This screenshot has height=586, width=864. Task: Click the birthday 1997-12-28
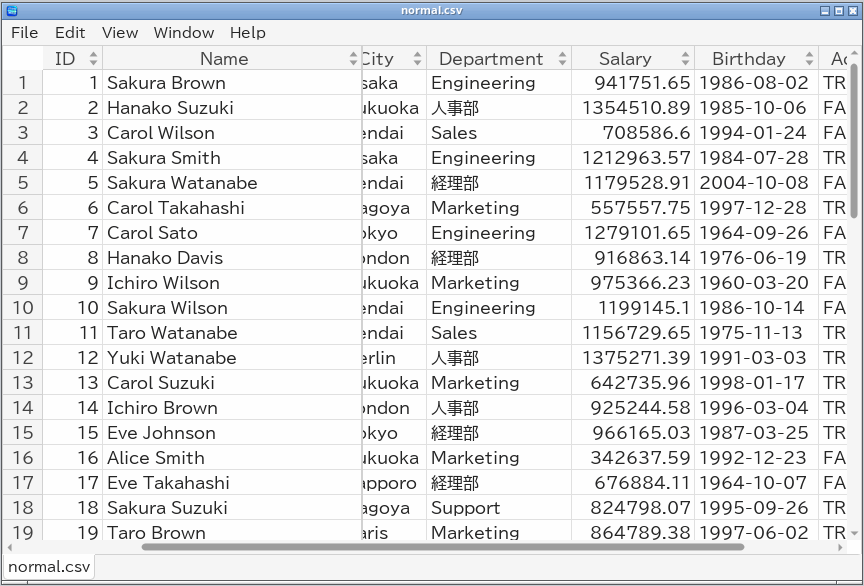(x=757, y=208)
